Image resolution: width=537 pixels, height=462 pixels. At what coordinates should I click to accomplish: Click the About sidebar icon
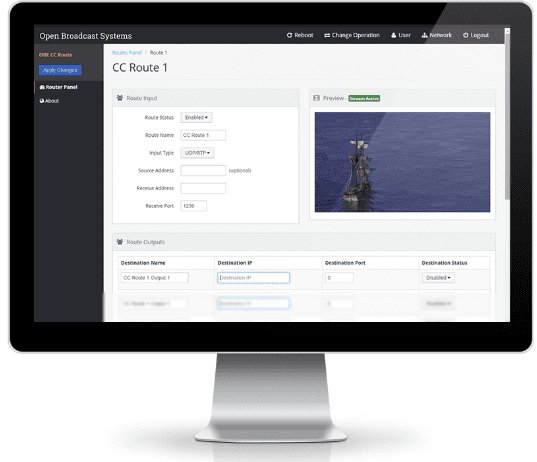tap(42, 101)
